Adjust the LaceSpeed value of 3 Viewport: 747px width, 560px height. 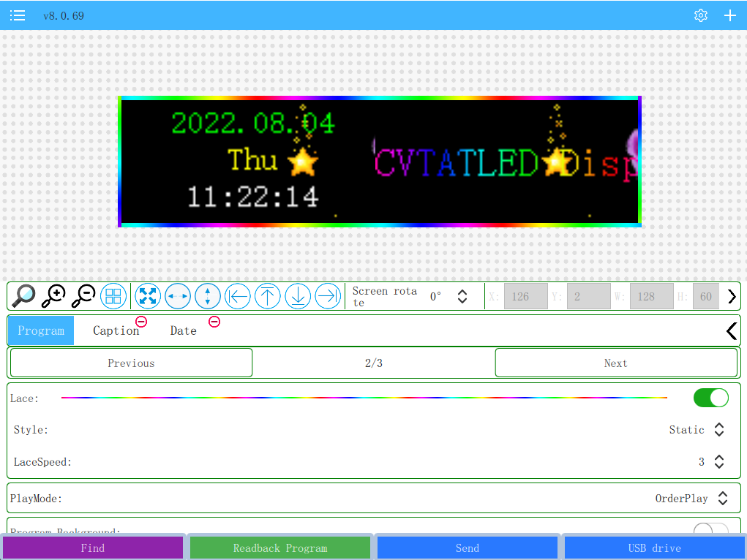[x=711, y=461]
